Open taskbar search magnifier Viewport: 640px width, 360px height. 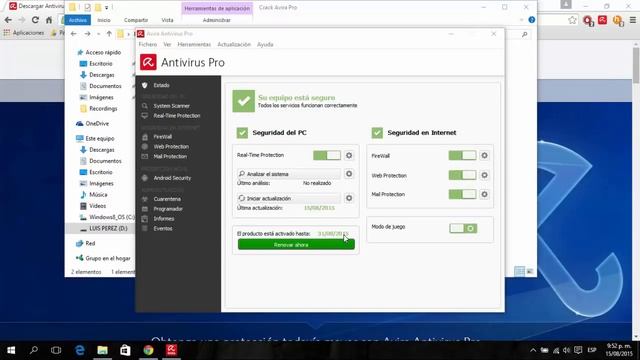pos(34,350)
